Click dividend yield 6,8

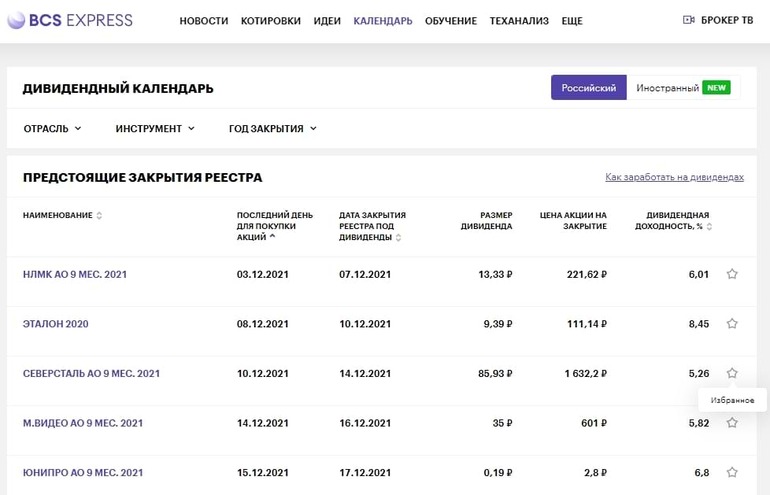(702, 473)
